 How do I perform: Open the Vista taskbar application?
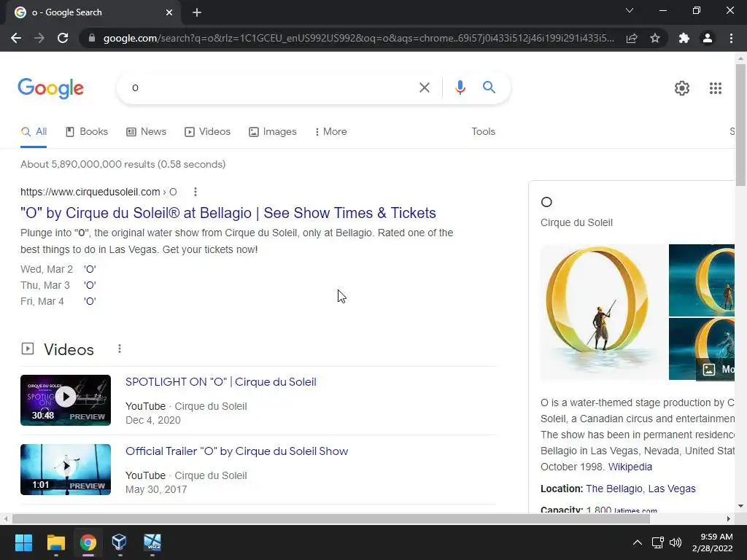(x=152, y=542)
